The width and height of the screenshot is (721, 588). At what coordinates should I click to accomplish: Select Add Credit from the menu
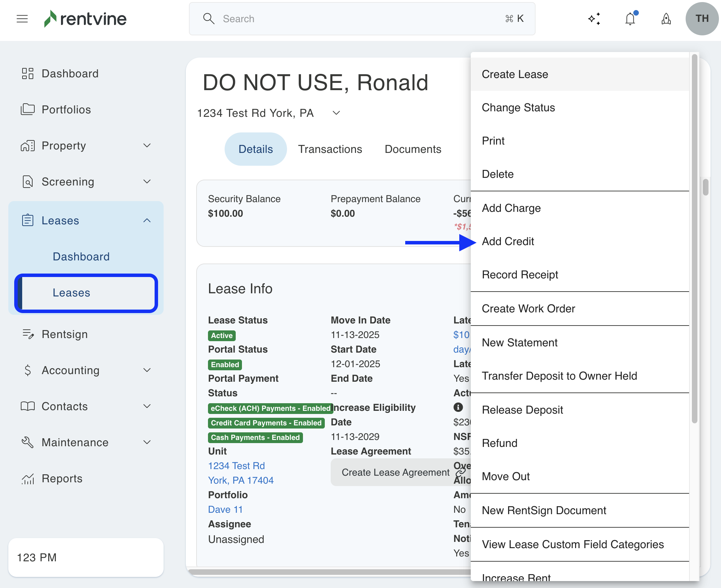tap(508, 241)
